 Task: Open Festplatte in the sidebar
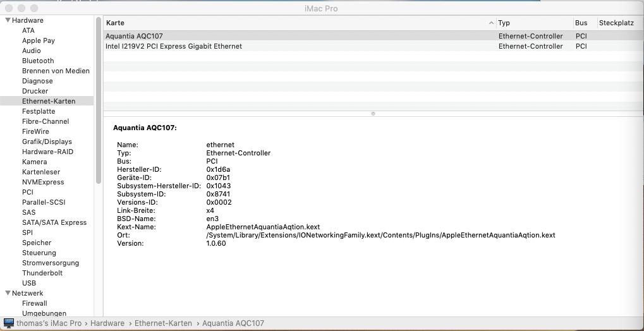click(39, 111)
